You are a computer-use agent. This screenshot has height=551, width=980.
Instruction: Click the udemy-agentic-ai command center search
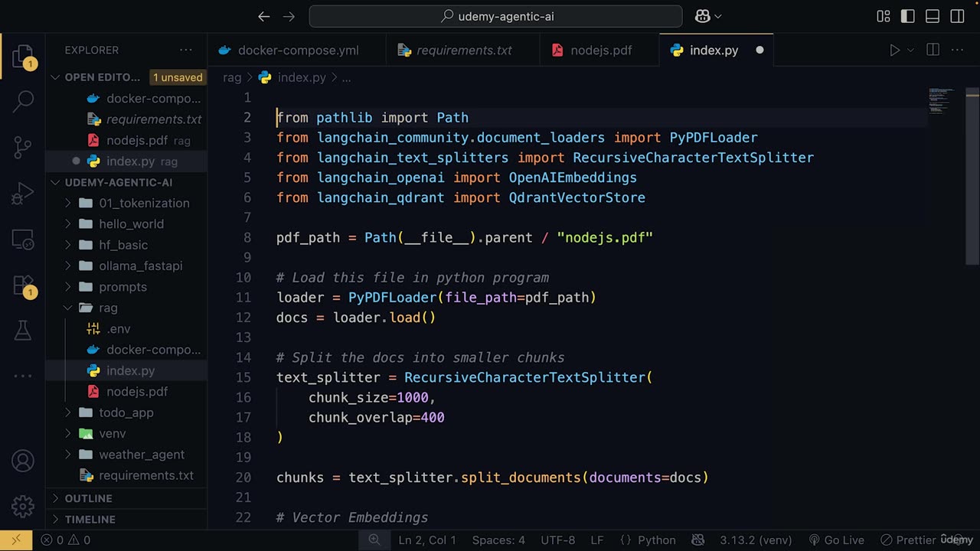click(x=495, y=16)
